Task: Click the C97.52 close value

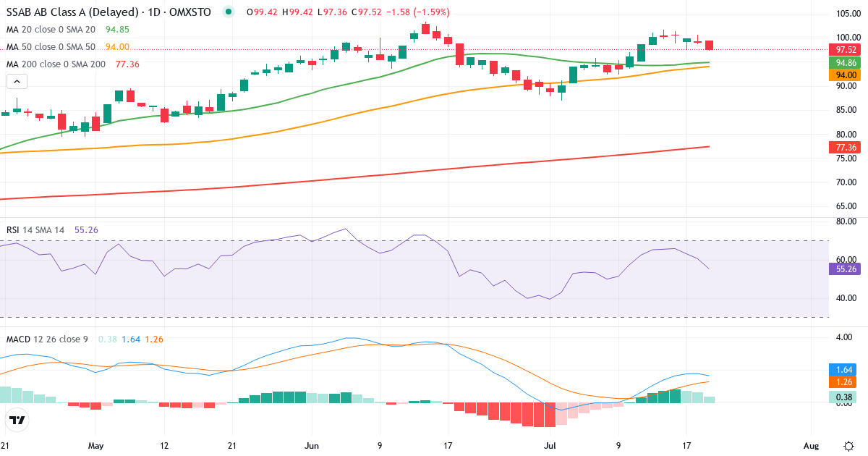Action: 366,12
